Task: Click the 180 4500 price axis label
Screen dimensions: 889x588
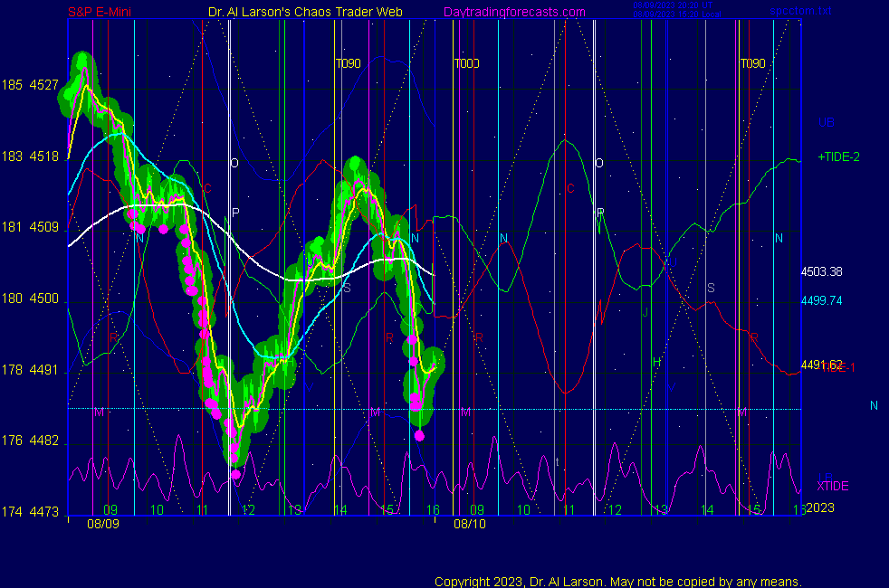Action: [31, 299]
